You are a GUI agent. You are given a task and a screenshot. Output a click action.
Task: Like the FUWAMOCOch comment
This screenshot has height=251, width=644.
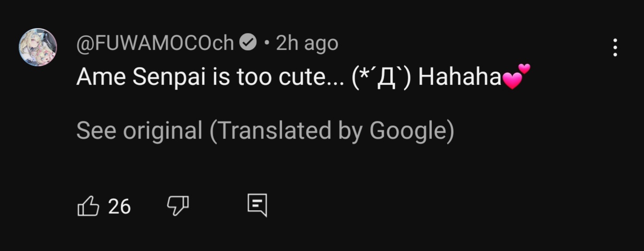pos(88,207)
